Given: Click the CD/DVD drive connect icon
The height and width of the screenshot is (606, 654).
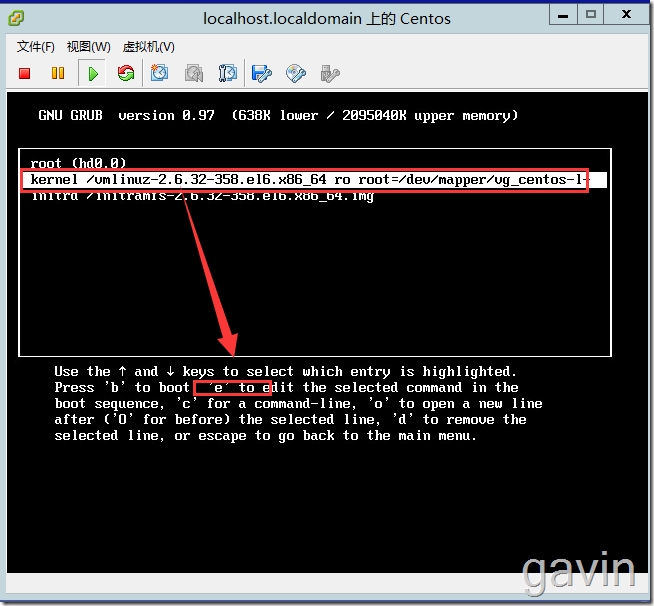Looking at the screenshot, I should [296, 73].
